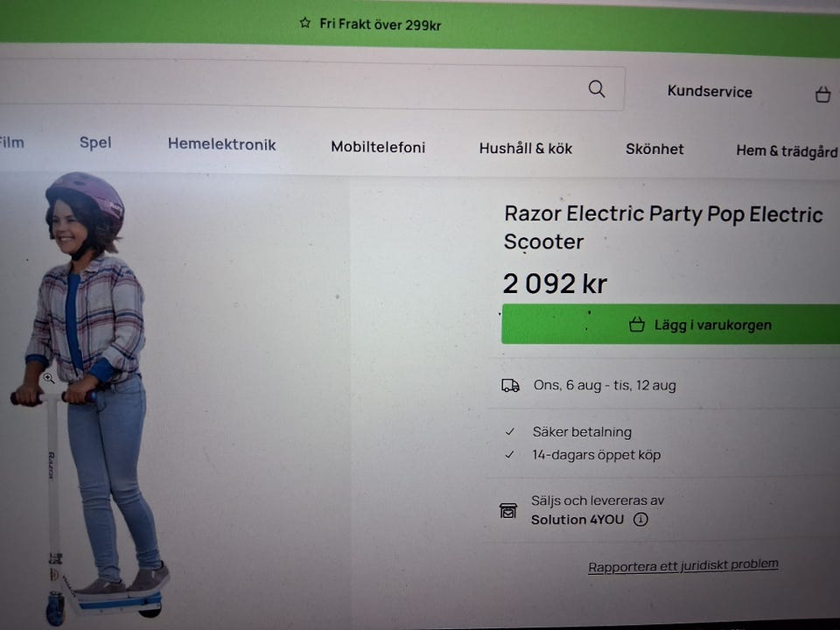The image size is (840, 630).
Task: Open the shopping basket icon
Action: click(x=822, y=94)
